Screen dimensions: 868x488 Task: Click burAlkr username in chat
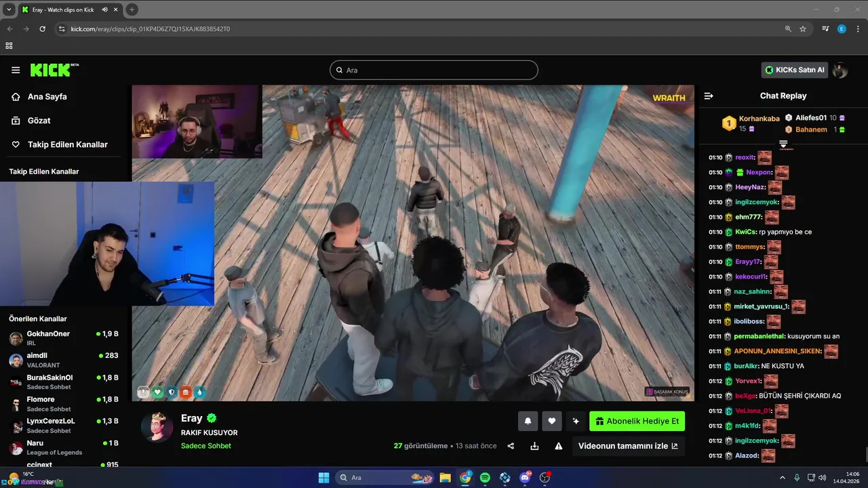point(746,366)
